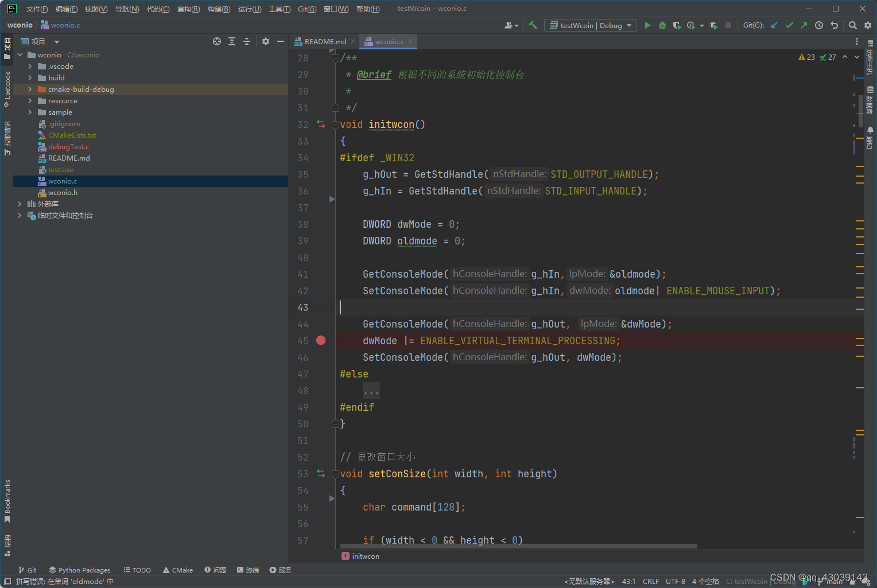The image size is (877, 588).
Task: Toggle tool window quick access button
Action: [x=7, y=582]
